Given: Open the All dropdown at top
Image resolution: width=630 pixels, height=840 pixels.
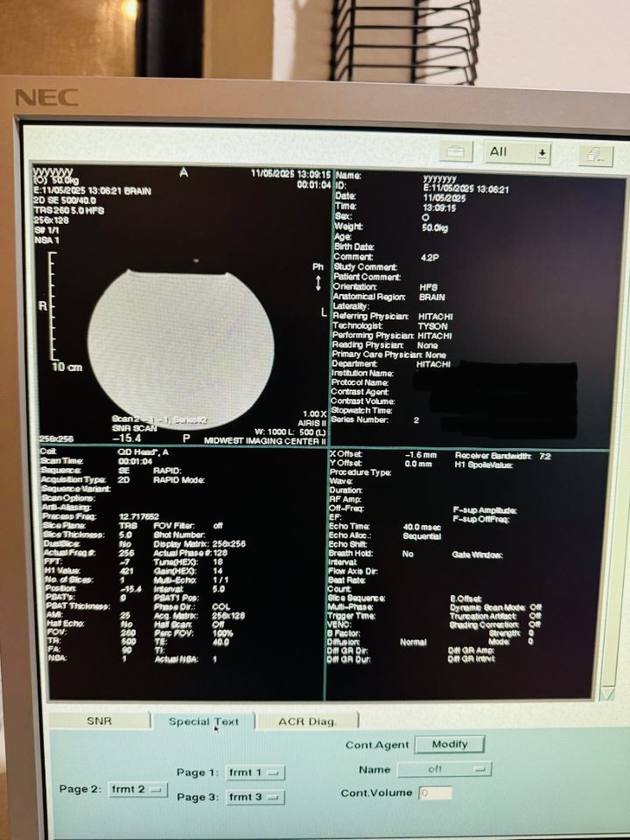Looking at the screenshot, I should point(518,151).
